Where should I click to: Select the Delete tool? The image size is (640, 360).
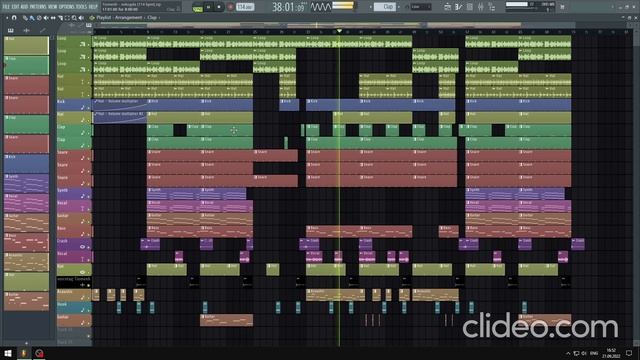click(39, 18)
